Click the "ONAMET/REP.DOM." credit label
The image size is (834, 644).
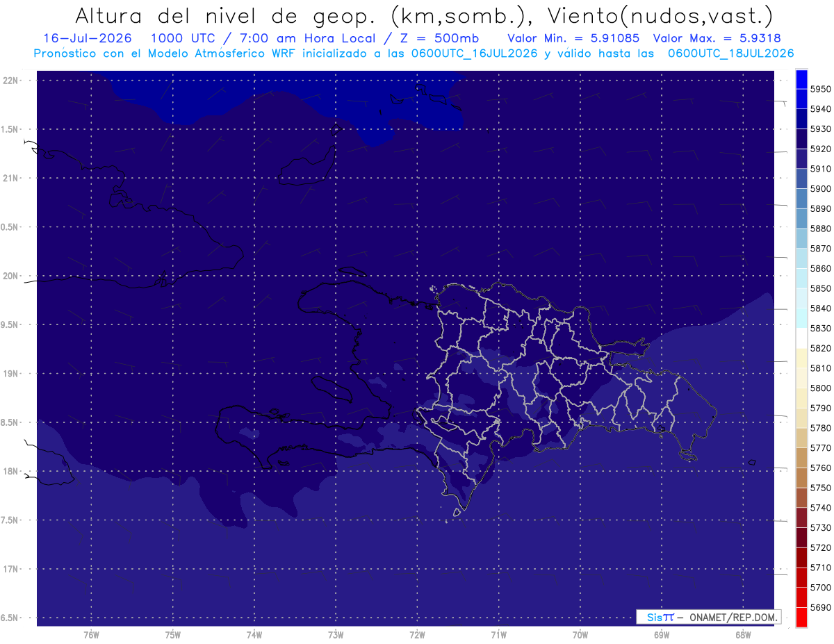(733, 617)
